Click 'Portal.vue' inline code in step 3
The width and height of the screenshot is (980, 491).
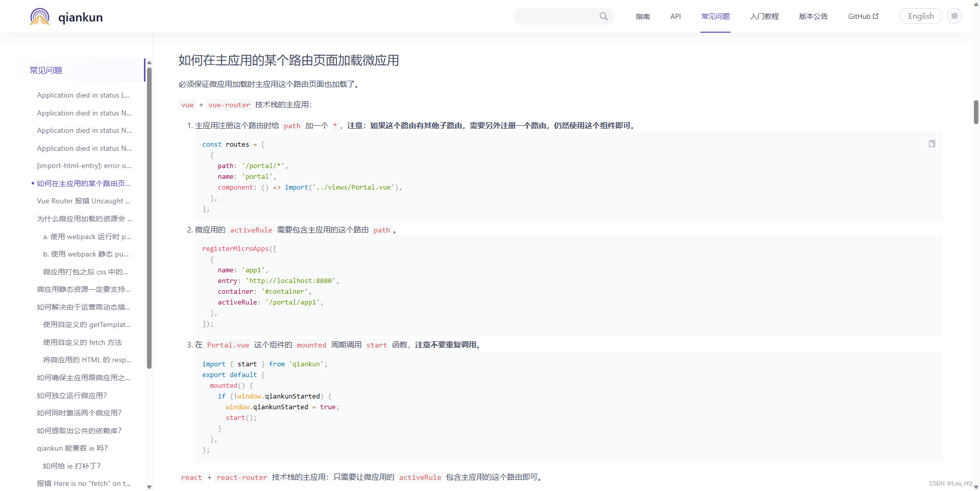[228, 345]
